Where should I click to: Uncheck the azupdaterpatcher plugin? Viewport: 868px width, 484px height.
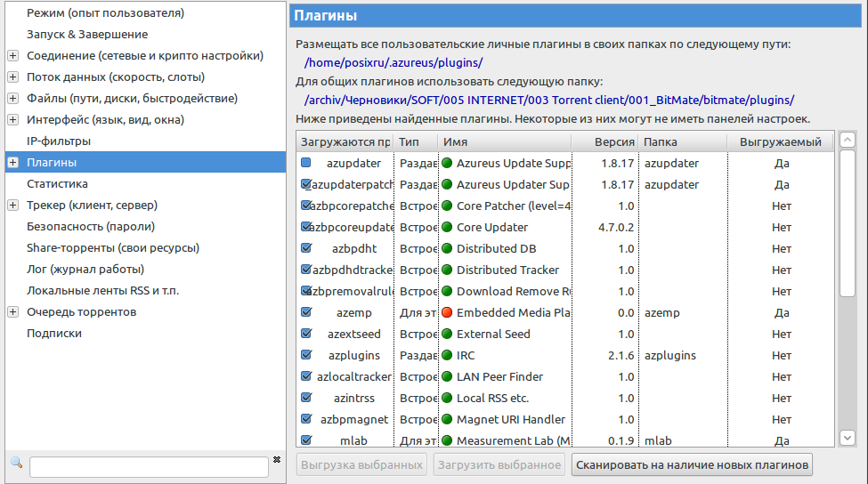(306, 184)
